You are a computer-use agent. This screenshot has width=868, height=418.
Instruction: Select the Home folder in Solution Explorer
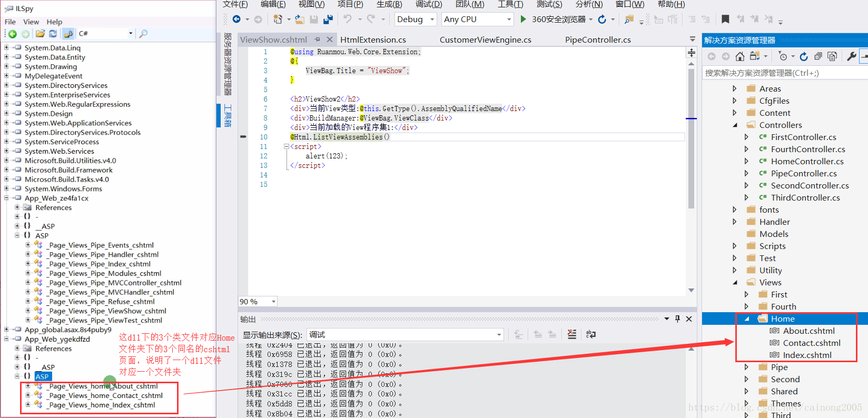click(x=783, y=319)
